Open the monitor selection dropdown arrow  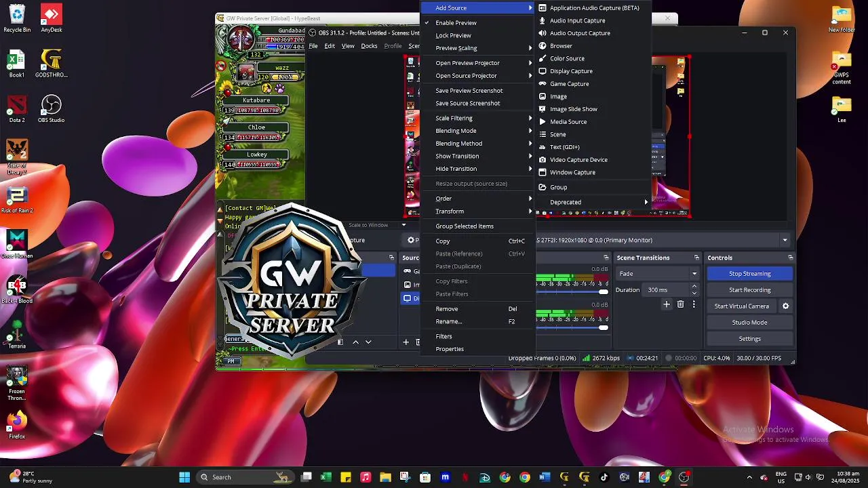(x=785, y=240)
